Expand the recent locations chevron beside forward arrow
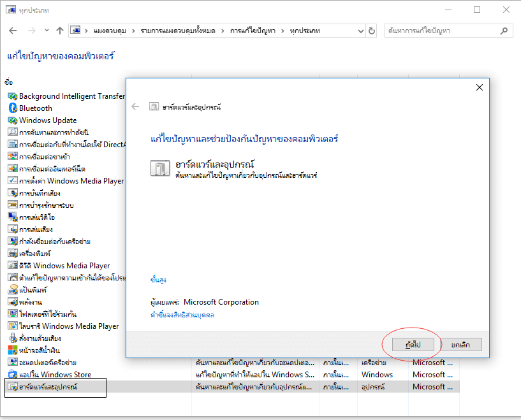The width and height of the screenshot is (521, 420). tap(47, 31)
